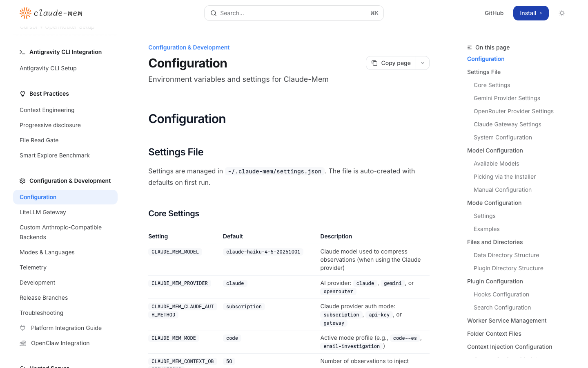Screen dimensions: 588x368
Task: Open Telemetry page
Action: point(33,267)
